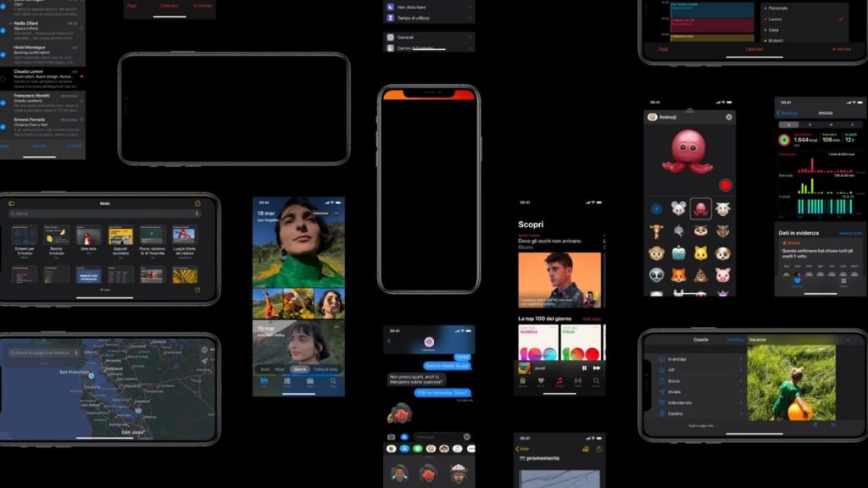
Task: Open the Dove gli occhi non arrivano album artwork
Action: point(559,280)
